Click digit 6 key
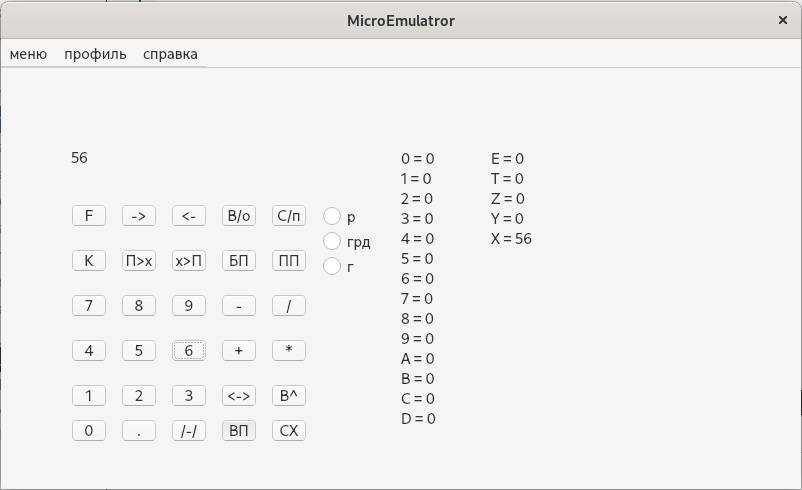The image size is (802, 490). click(189, 351)
